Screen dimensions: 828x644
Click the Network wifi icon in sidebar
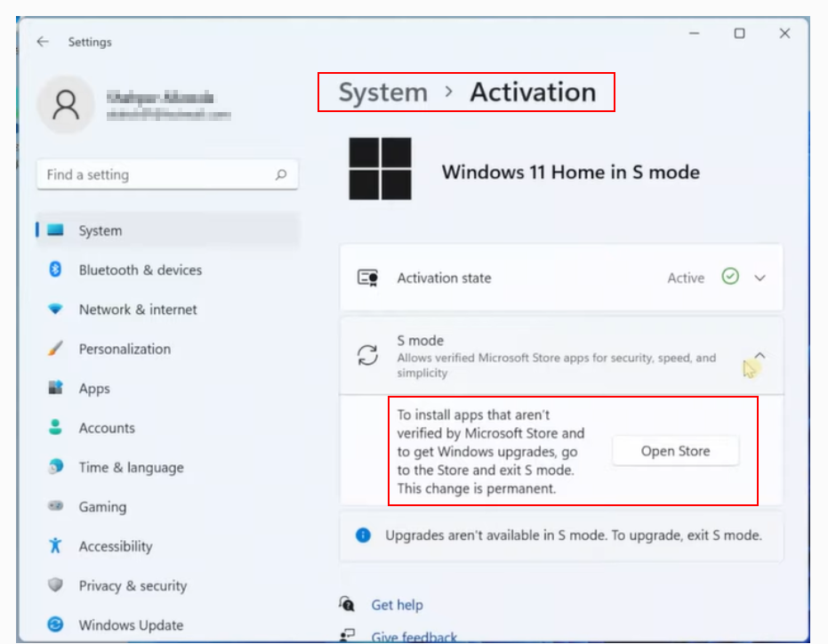coord(55,309)
